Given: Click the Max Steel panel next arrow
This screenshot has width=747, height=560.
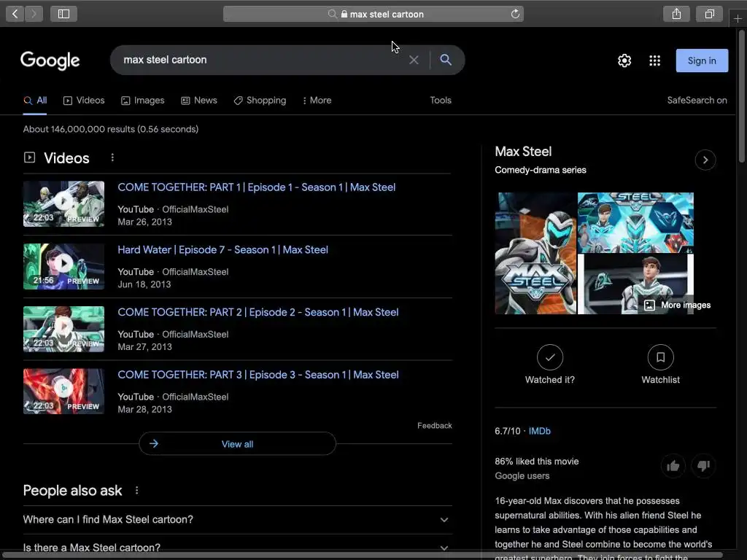Looking at the screenshot, I should pyautogui.click(x=705, y=160).
